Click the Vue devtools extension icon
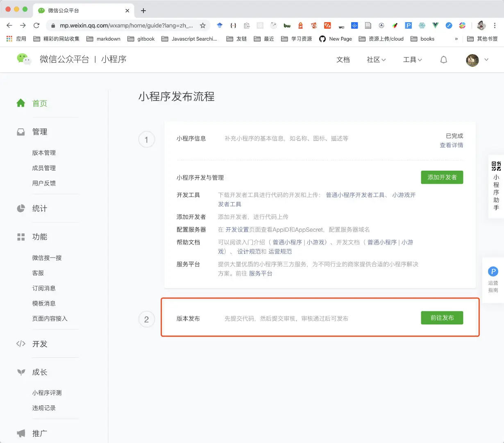 pyautogui.click(x=435, y=25)
